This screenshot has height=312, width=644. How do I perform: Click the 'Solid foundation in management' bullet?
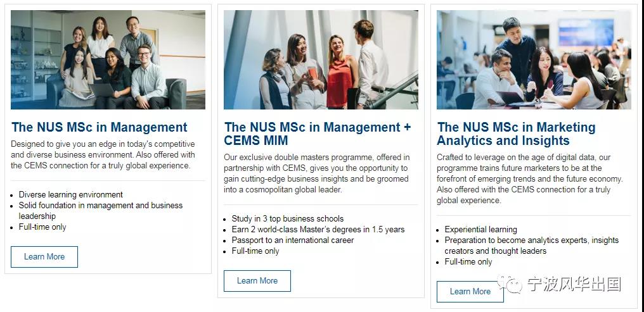[101, 211]
